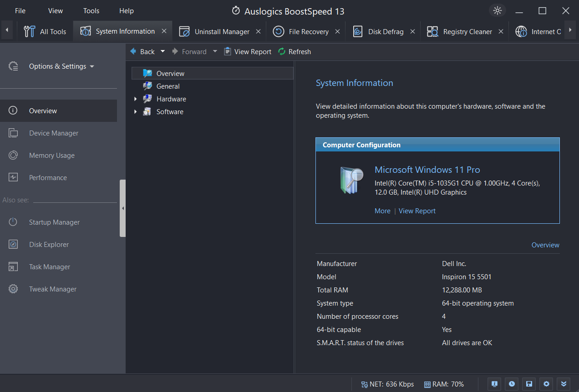This screenshot has width=579, height=392.
Task: Click the status bar clock icon
Action: (x=512, y=384)
